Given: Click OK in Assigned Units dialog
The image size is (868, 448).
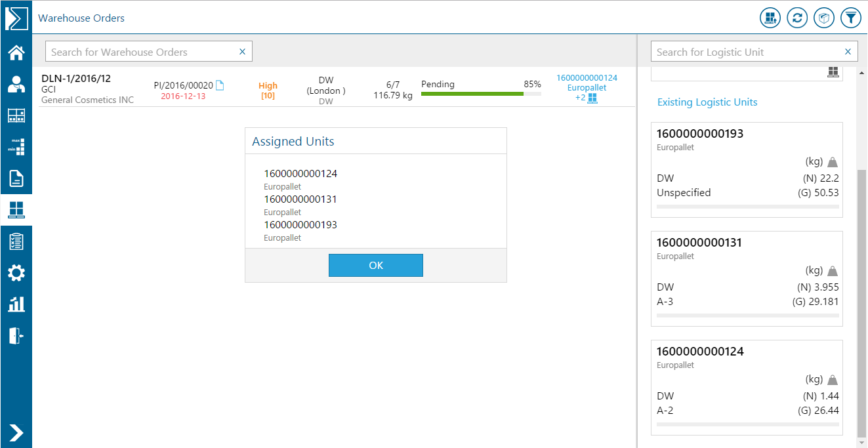Looking at the screenshot, I should tap(375, 266).
